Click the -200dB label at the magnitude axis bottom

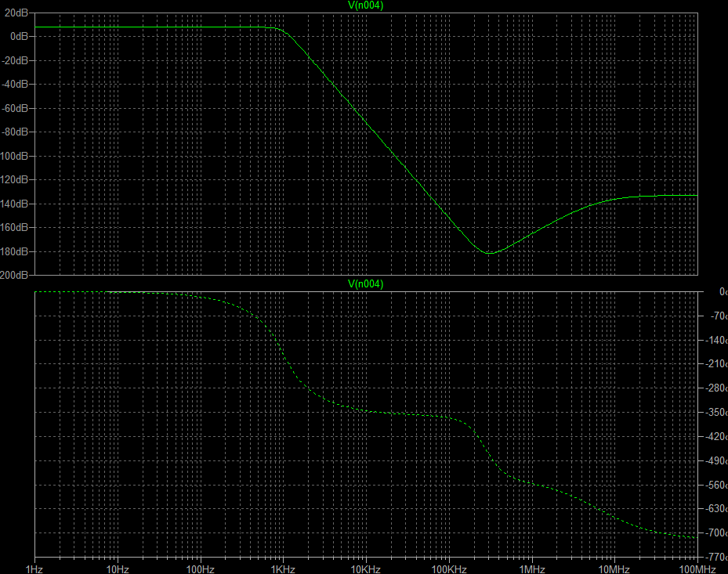pyautogui.click(x=15, y=276)
